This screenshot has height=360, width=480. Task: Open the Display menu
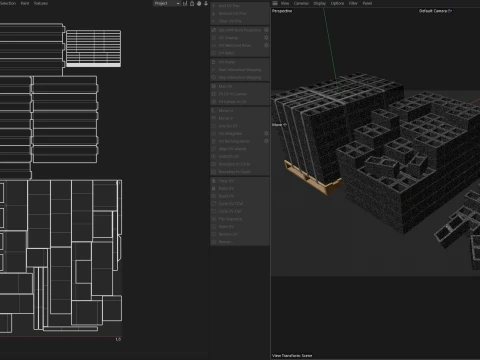click(320, 3)
